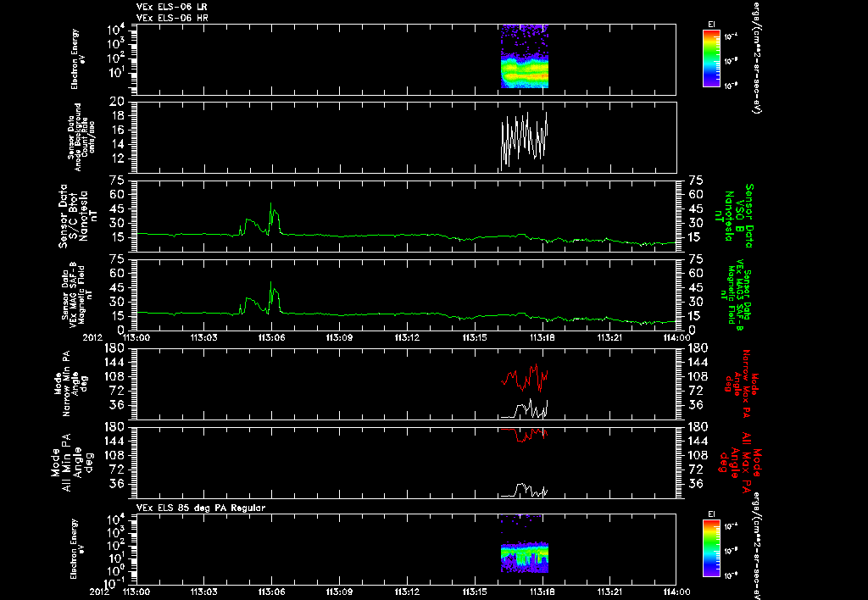The image size is (868, 600).
Task: Click '113:18' on the bottom time axis
Action: 542,592
